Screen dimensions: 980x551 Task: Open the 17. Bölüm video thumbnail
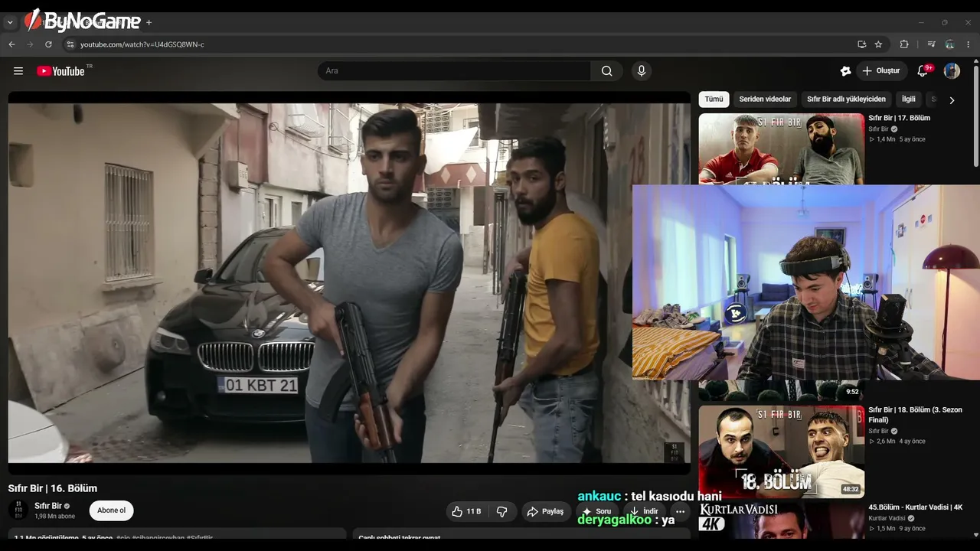[x=782, y=149]
